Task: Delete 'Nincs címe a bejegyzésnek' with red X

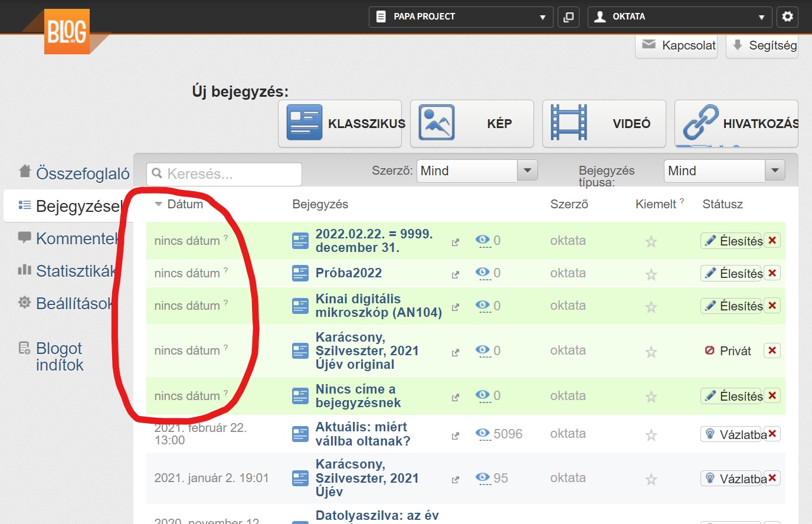Action: (x=772, y=395)
